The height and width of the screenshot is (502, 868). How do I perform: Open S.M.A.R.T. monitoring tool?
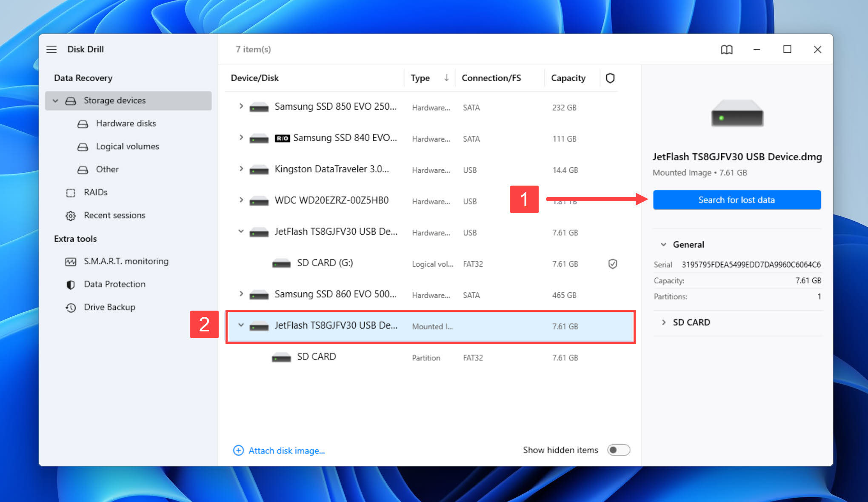coord(126,261)
